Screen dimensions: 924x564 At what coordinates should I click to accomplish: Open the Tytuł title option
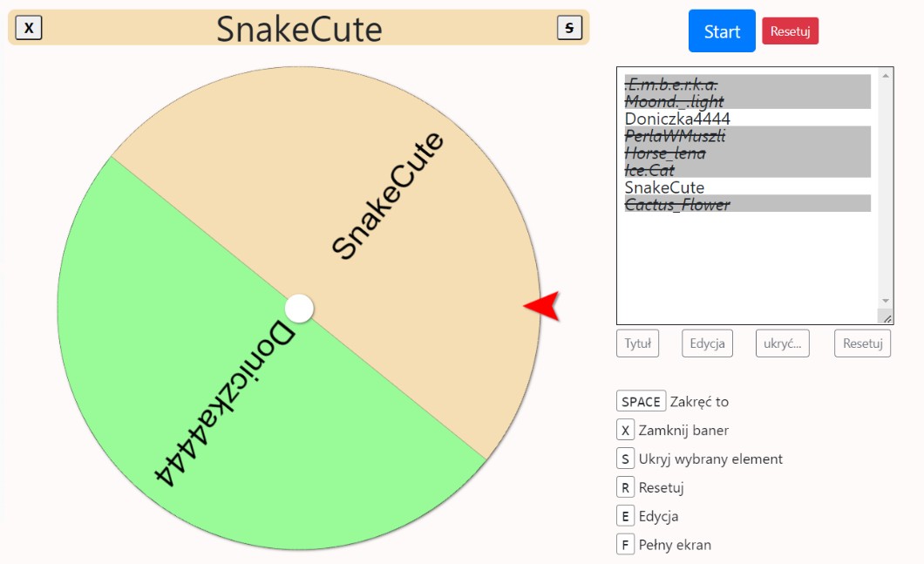(x=637, y=343)
